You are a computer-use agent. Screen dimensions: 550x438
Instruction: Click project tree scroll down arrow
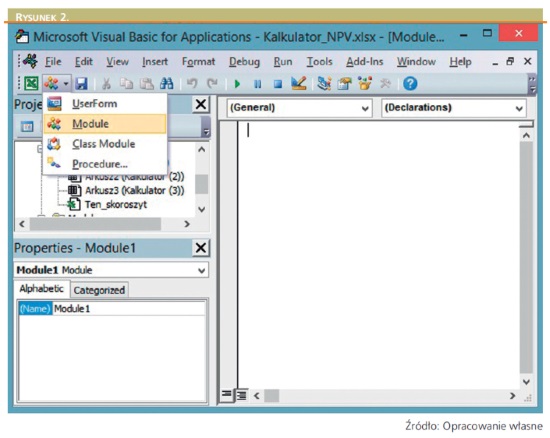coord(202,209)
